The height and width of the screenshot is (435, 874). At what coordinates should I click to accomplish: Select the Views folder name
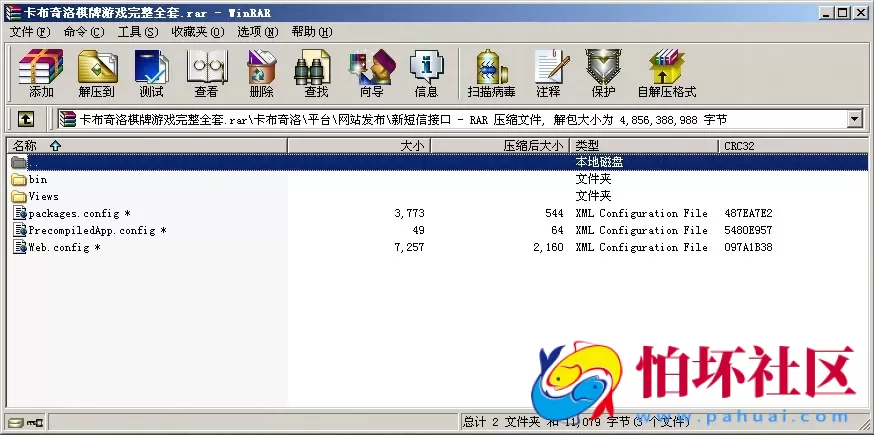[43, 196]
